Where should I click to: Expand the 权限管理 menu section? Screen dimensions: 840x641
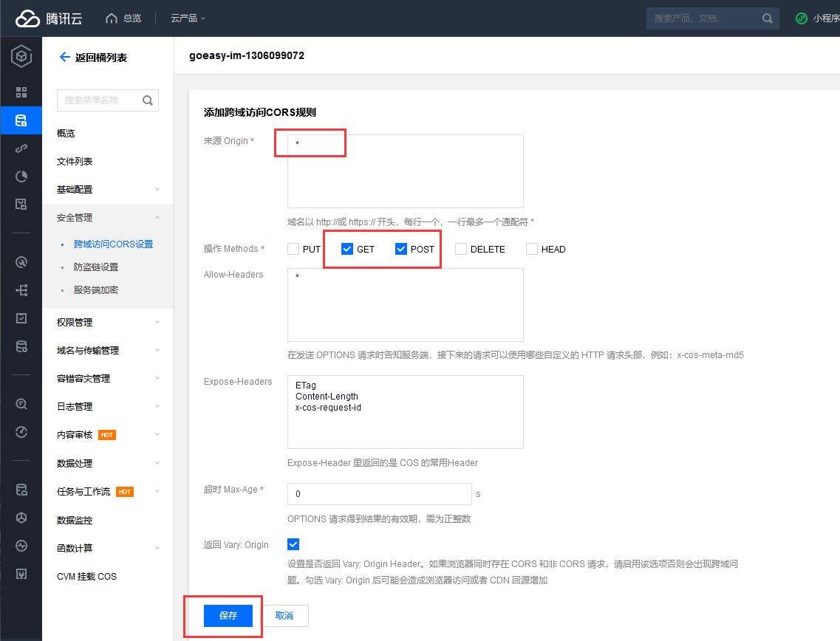click(x=108, y=323)
